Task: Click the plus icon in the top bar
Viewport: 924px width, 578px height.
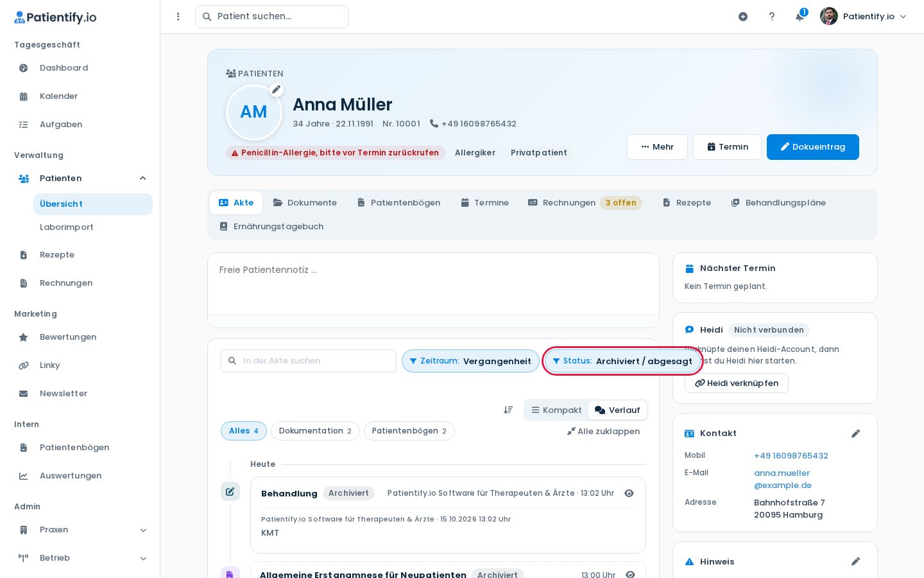Action: tap(743, 17)
